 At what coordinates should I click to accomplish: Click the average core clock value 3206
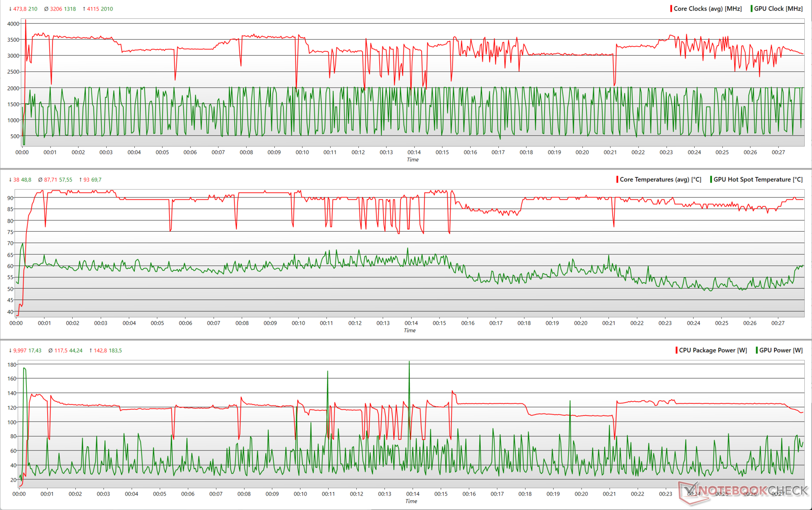[56, 9]
